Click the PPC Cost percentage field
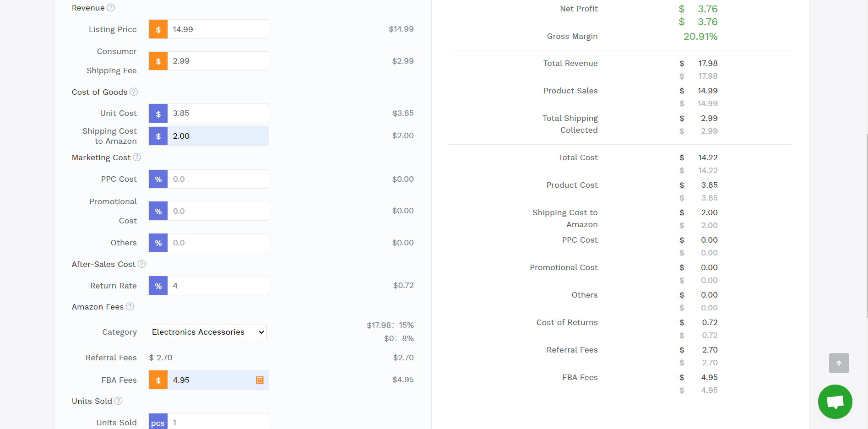Image resolution: width=868 pixels, height=429 pixels. point(218,179)
